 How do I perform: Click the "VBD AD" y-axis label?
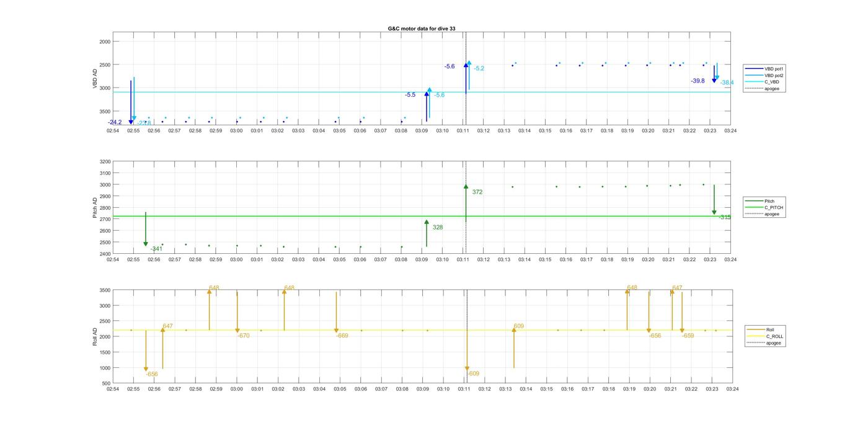tap(95, 78)
